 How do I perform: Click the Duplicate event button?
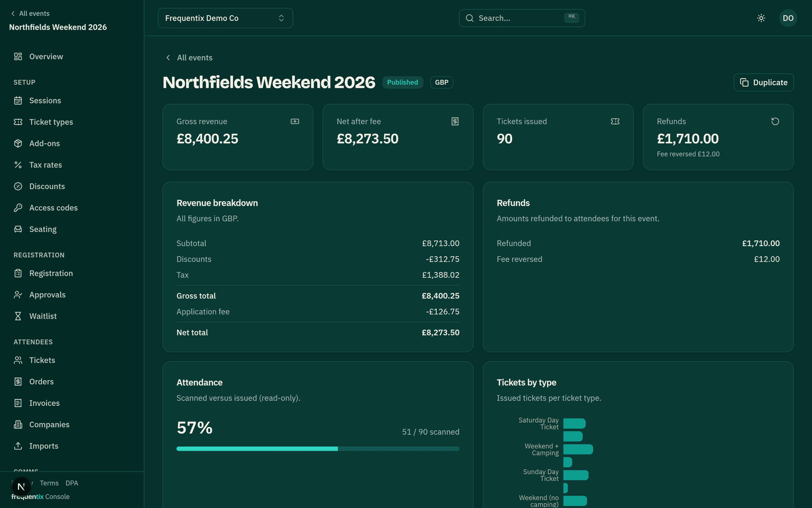763,83
